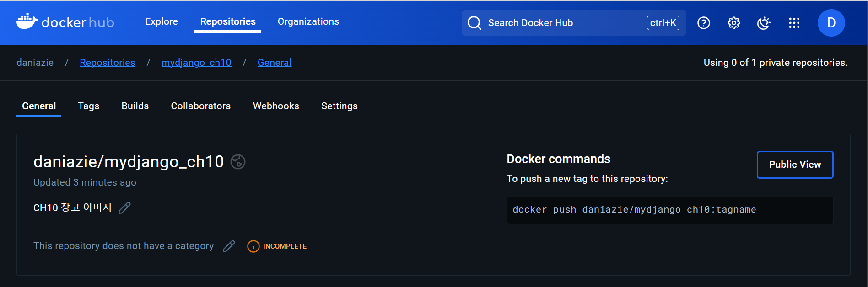Click the search magnifier icon

click(x=474, y=23)
